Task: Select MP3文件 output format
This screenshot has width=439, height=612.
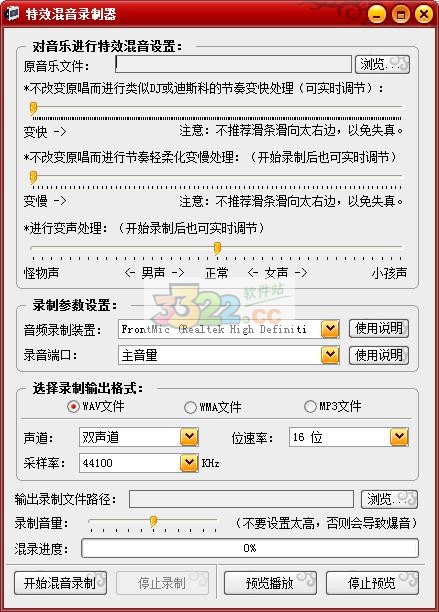Action: click(x=332, y=406)
